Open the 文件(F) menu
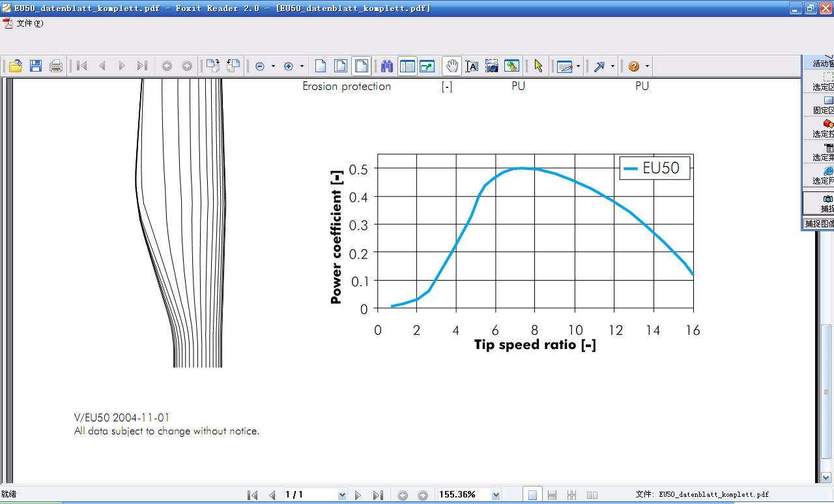This screenshot has height=504, width=834. pyautogui.click(x=29, y=23)
